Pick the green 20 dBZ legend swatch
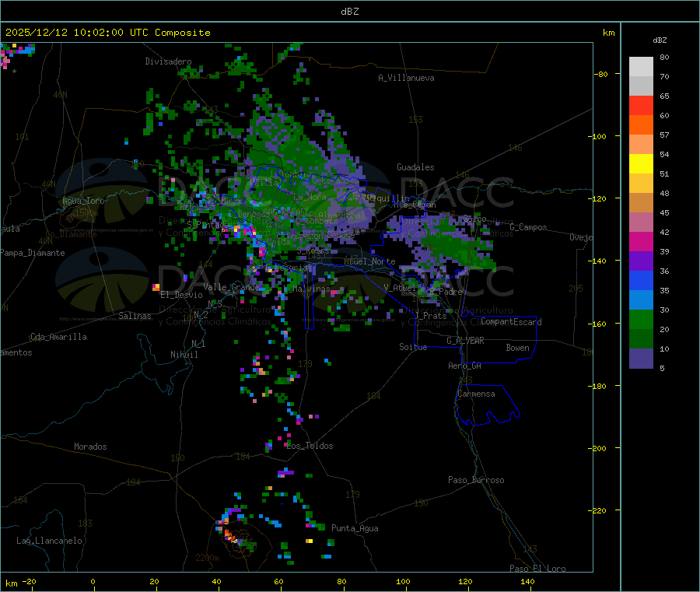This screenshot has width=700, height=592. click(641, 319)
